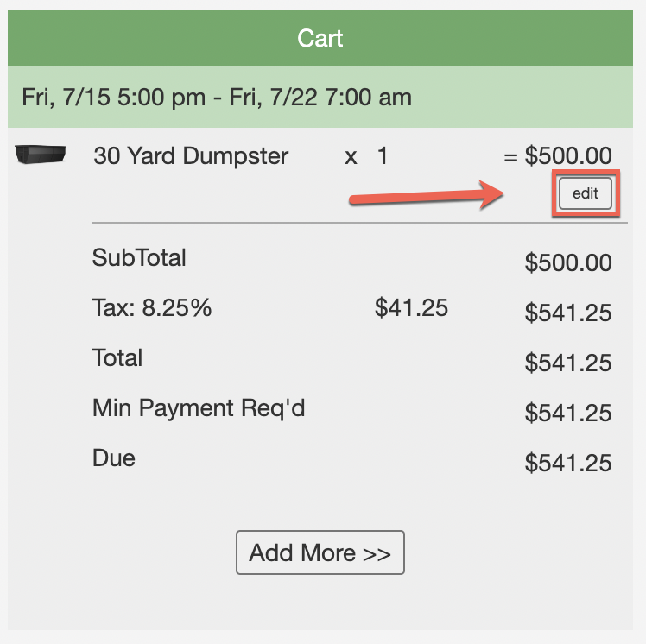Click the Total row amount

[567, 363]
